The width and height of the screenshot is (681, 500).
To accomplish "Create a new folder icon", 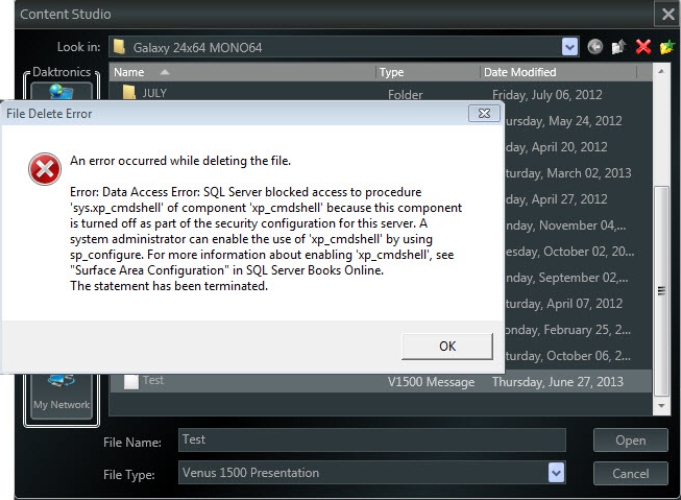I will click(666, 47).
